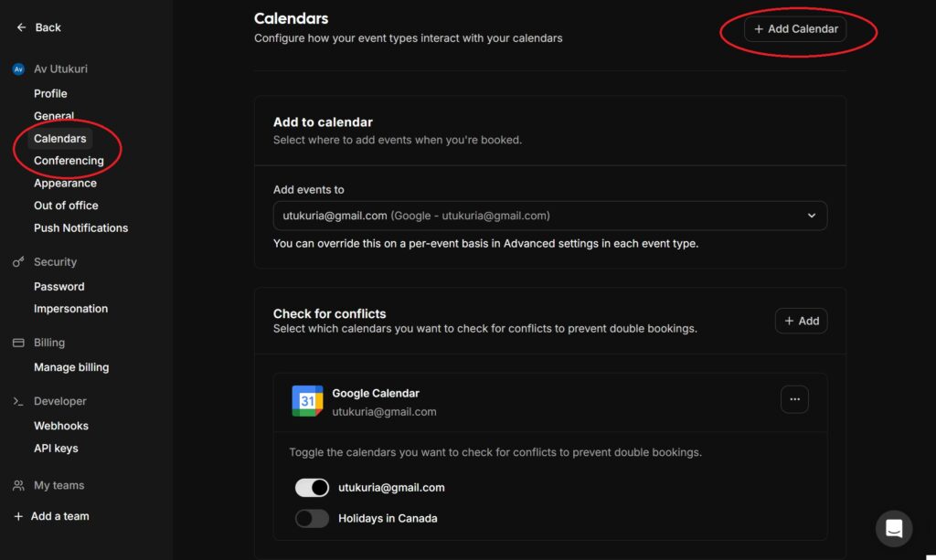Open the Add events to dropdown
This screenshot has width=936, height=560.
coord(549,216)
